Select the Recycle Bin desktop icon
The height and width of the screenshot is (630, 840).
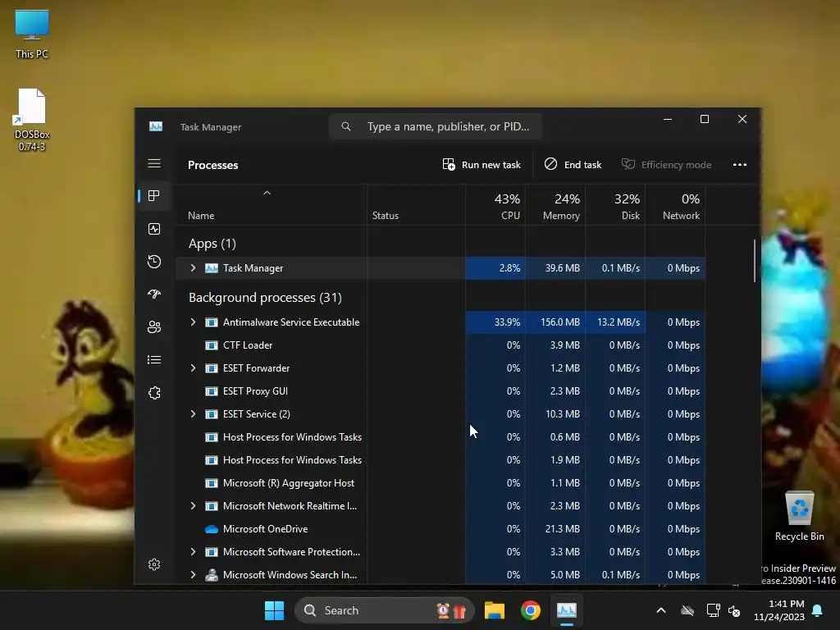tap(799, 517)
